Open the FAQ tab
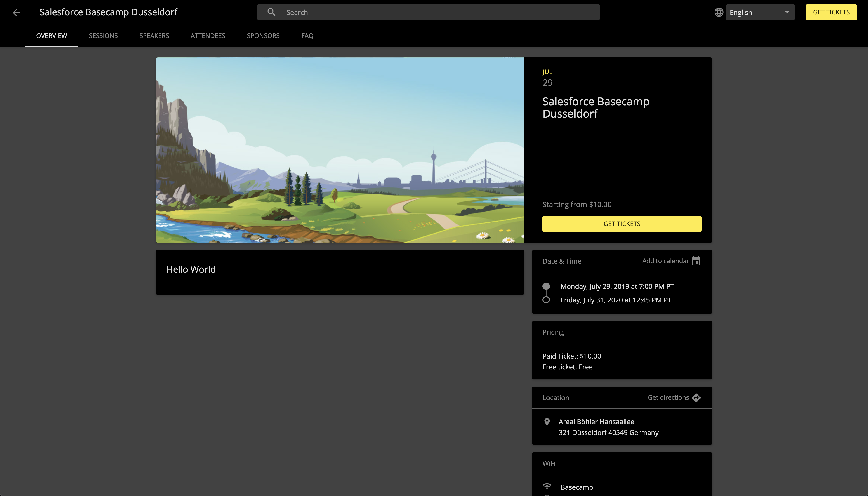The width and height of the screenshot is (868, 496). click(x=307, y=36)
